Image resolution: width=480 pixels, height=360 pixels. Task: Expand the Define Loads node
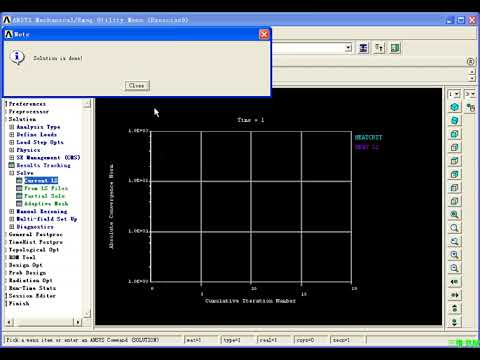(12, 135)
